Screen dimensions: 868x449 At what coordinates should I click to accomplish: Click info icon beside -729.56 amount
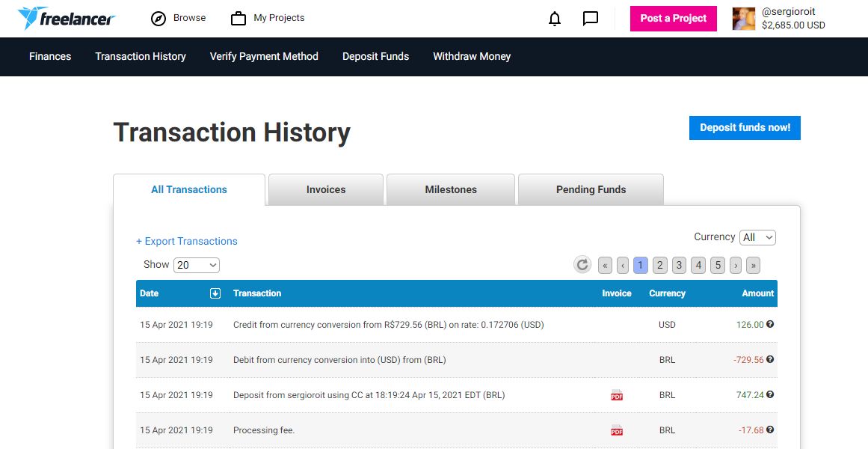tap(770, 360)
